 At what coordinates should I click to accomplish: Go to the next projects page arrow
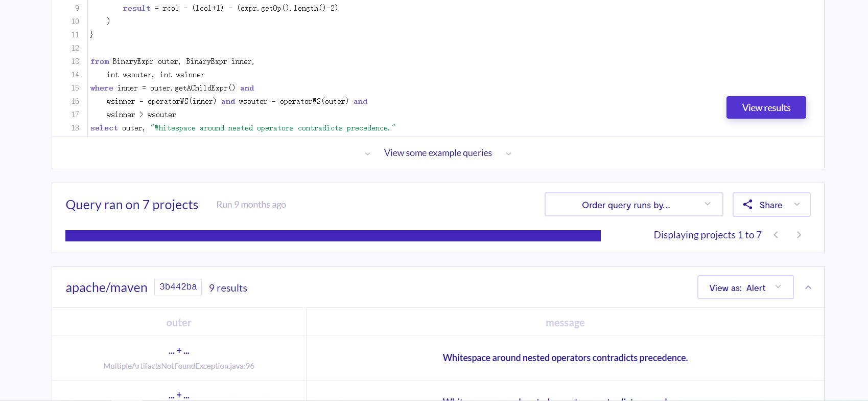pos(799,235)
